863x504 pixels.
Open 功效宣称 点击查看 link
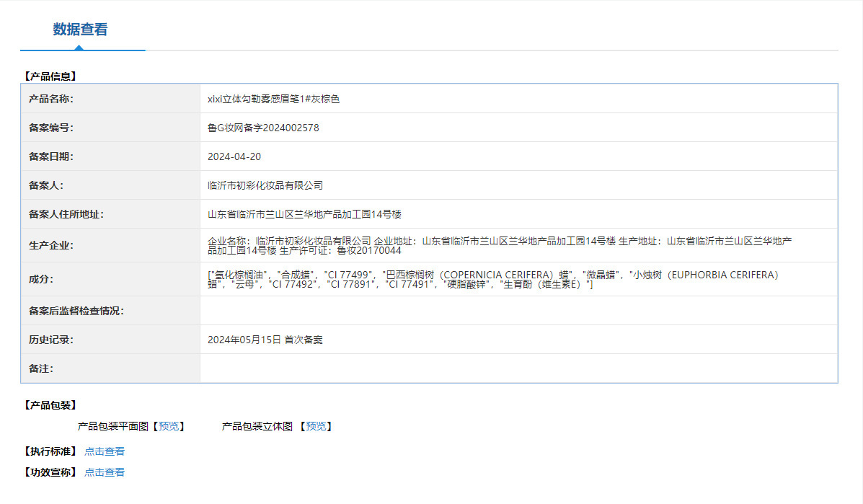coord(105,473)
